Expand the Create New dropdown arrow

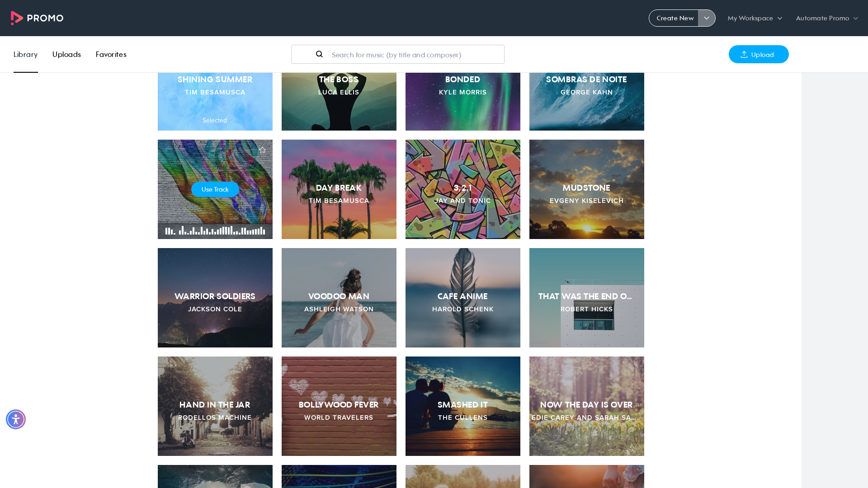707,18
